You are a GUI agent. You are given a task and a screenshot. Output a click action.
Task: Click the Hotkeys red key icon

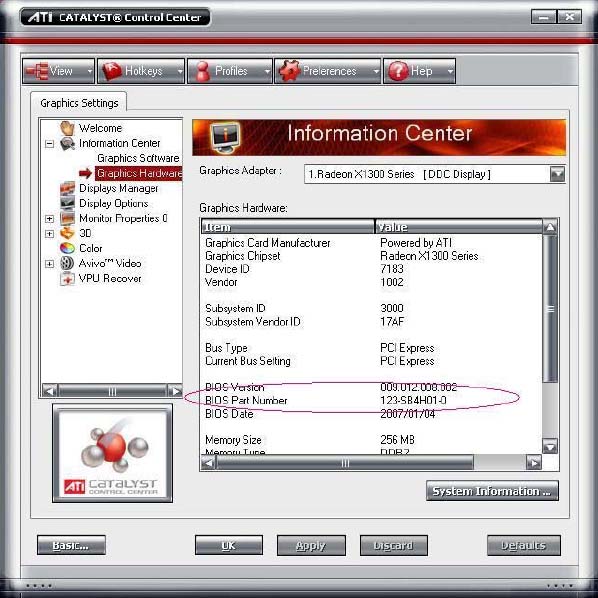pos(112,71)
